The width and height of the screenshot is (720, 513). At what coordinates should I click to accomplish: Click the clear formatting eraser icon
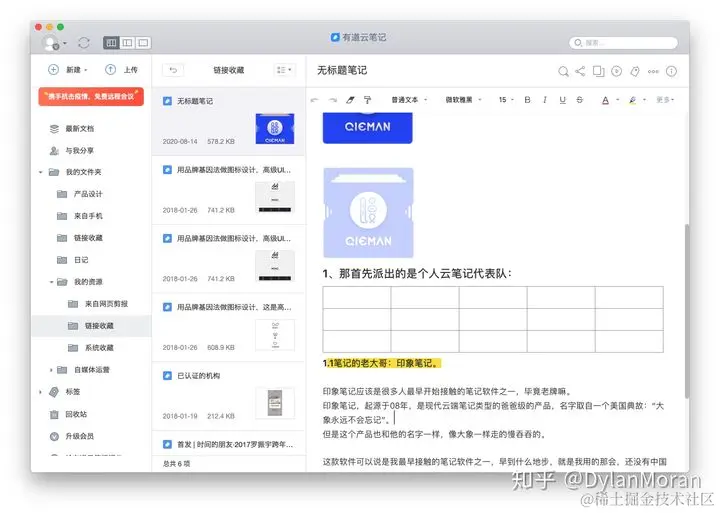point(350,100)
